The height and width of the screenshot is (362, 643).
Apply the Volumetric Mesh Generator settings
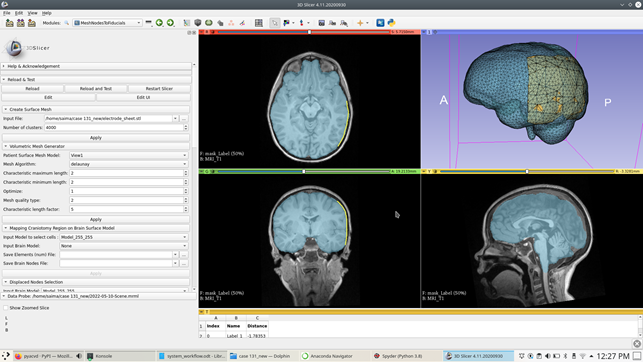click(x=96, y=219)
